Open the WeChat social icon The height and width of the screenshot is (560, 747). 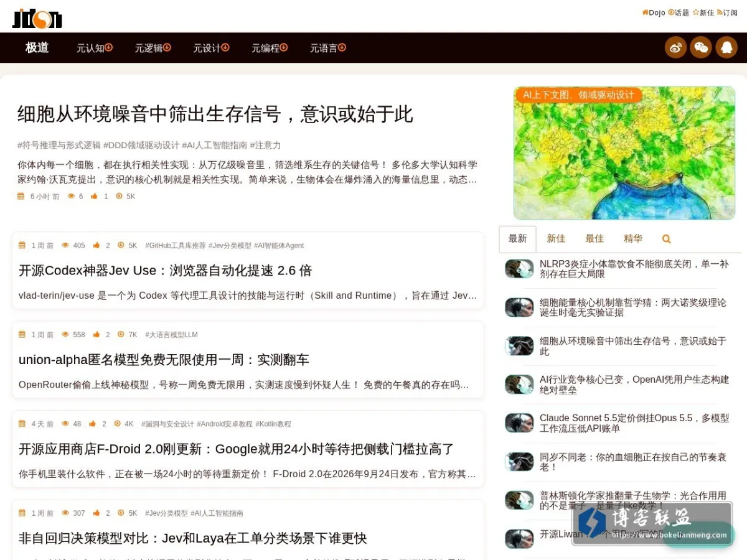point(701,47)
